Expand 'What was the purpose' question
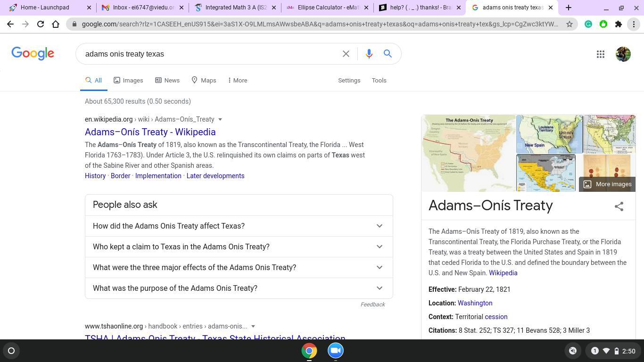 [239, 288]
